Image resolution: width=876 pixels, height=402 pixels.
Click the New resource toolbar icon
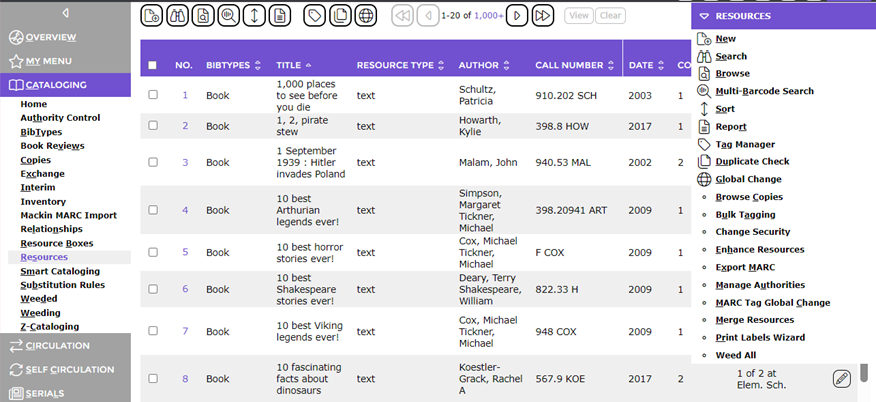point(151,16)
